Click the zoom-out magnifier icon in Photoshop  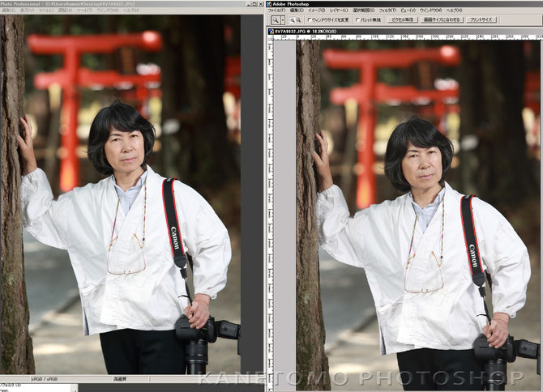298,20
